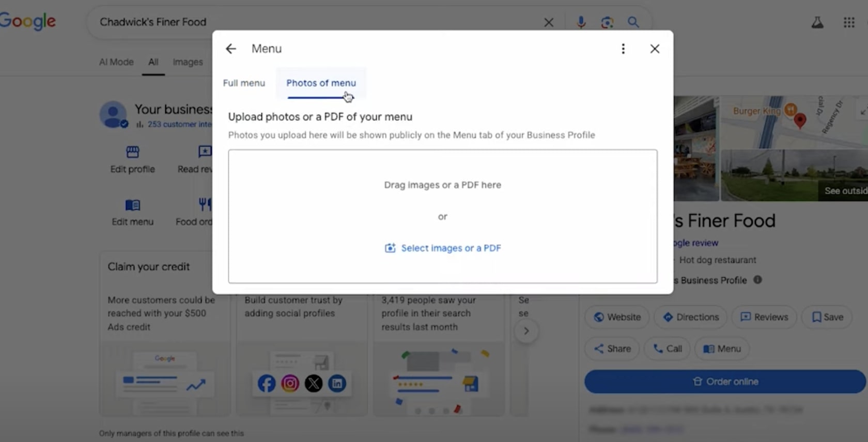Open the Google apps grid icon
Viewport: 868px width, 442px height.
tap(849, 22)
